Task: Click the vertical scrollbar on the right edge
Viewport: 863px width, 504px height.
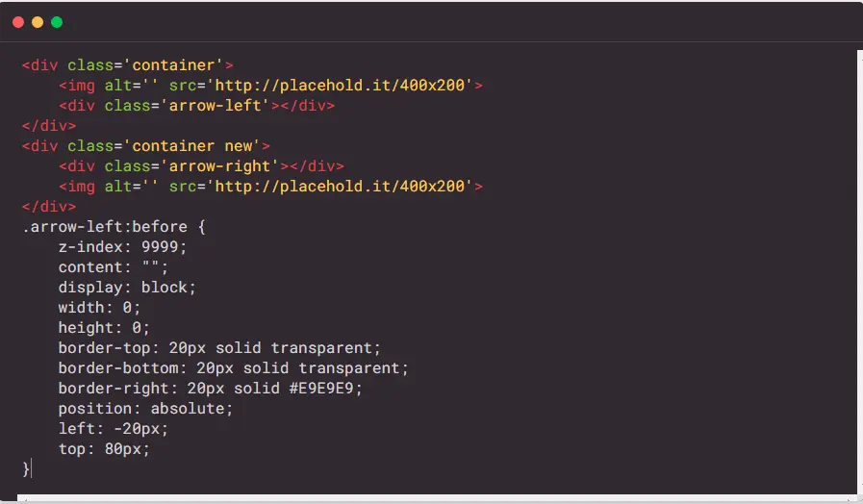Action: [860, 272]
